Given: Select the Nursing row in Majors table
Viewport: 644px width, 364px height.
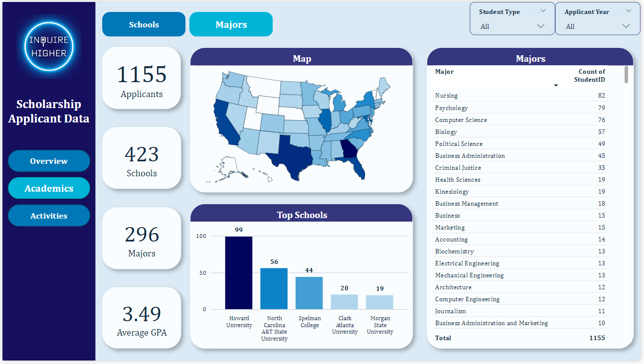Looking at the screenshot, I should (x=518, y=96).
